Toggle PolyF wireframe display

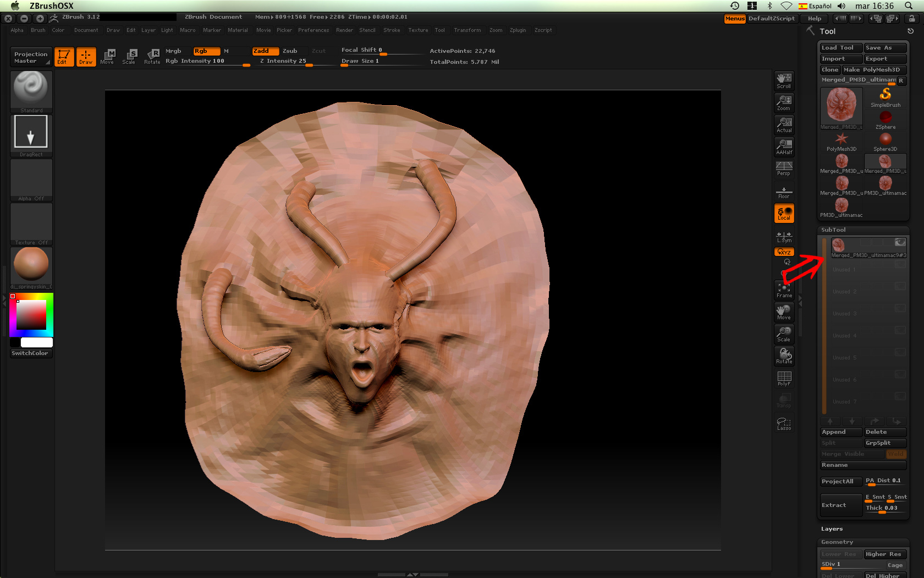click(x=784, y=378)
